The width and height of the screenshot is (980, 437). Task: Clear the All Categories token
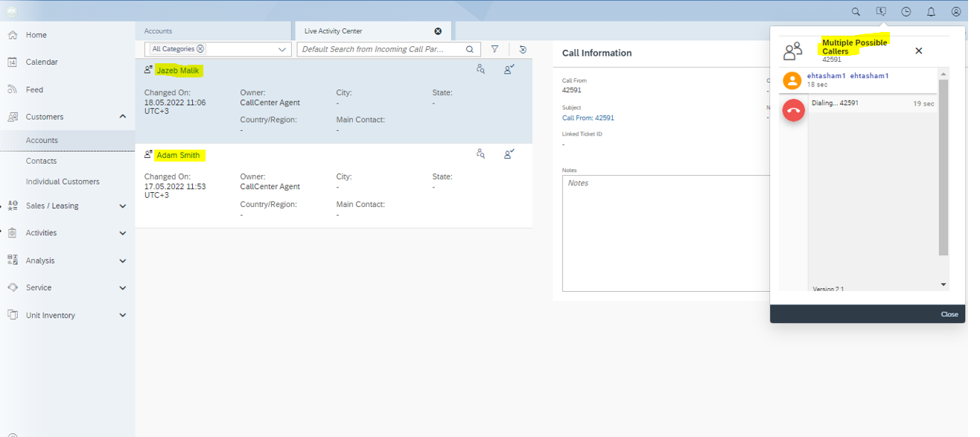pyautogui.click(x=200, y=49)
